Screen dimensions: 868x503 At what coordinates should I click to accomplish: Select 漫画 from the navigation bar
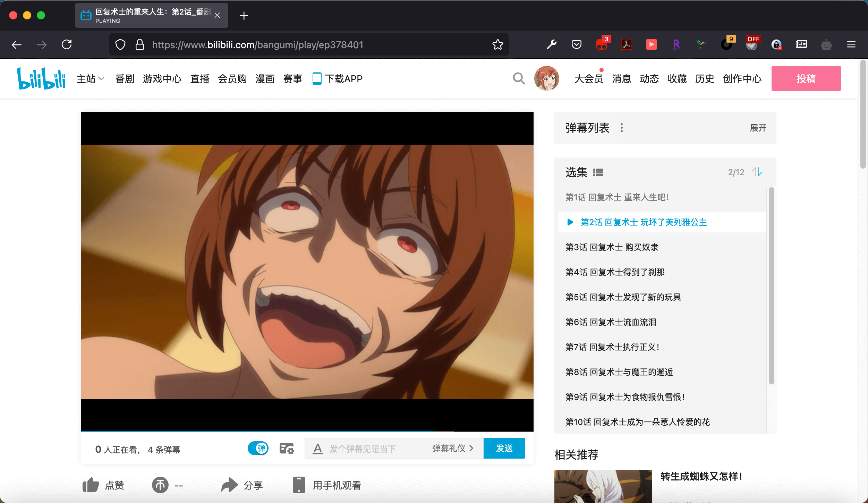(265, 78)
